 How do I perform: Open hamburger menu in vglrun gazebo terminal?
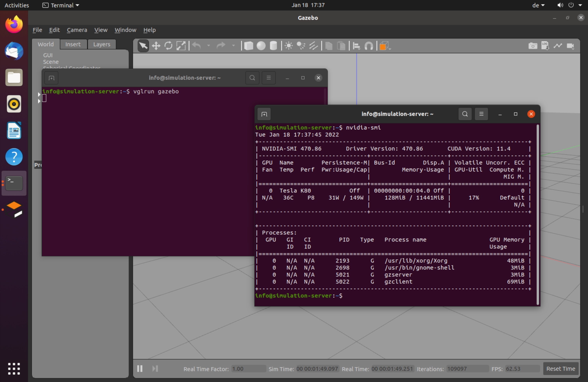pyautogui.click(x=269, y=78)
